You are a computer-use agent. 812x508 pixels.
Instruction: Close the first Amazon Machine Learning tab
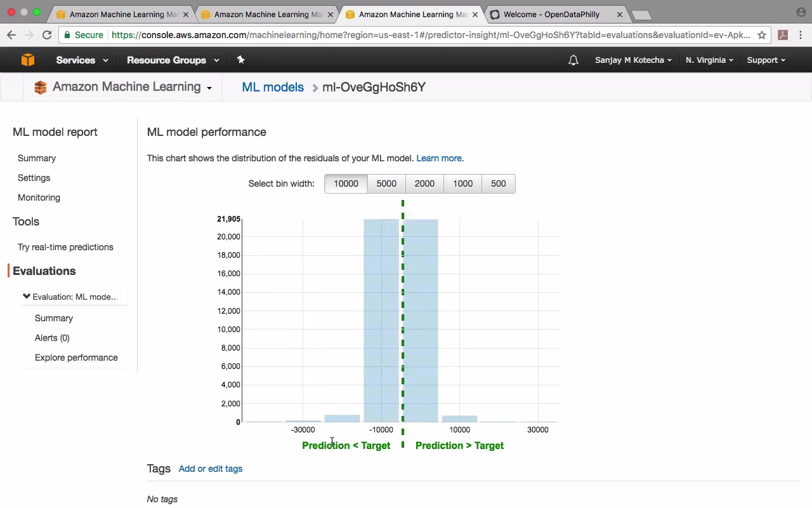click(x=186, y=14)
